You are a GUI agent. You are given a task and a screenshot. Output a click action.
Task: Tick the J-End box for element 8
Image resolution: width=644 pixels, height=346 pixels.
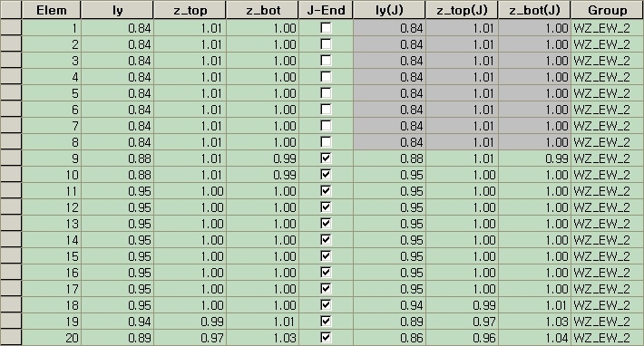coord(326,142)
